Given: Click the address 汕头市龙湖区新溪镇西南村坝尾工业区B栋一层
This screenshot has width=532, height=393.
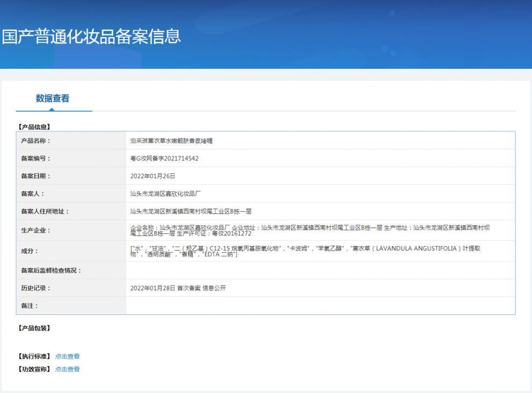Looking at the screenshot, I should [191, 211].
